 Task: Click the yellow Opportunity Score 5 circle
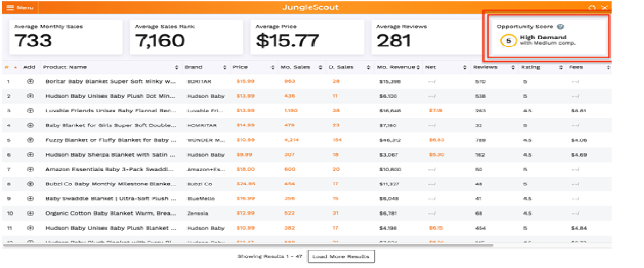coord(508,41)
